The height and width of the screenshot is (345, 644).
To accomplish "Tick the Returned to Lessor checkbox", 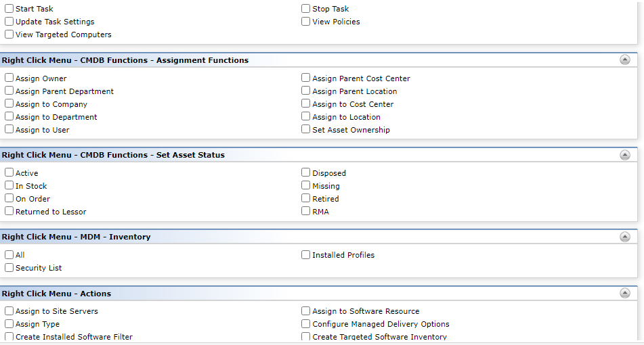I will click(9, 211).
